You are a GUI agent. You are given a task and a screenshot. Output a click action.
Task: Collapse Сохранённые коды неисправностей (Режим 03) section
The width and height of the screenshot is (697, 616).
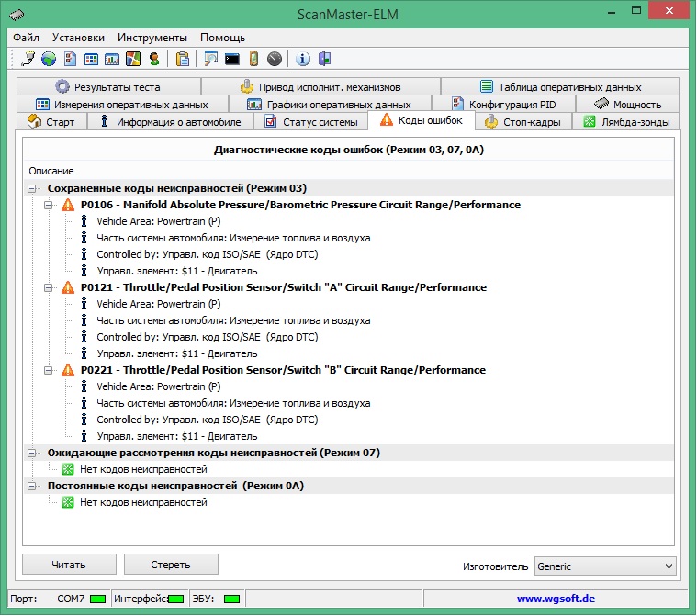31,188
